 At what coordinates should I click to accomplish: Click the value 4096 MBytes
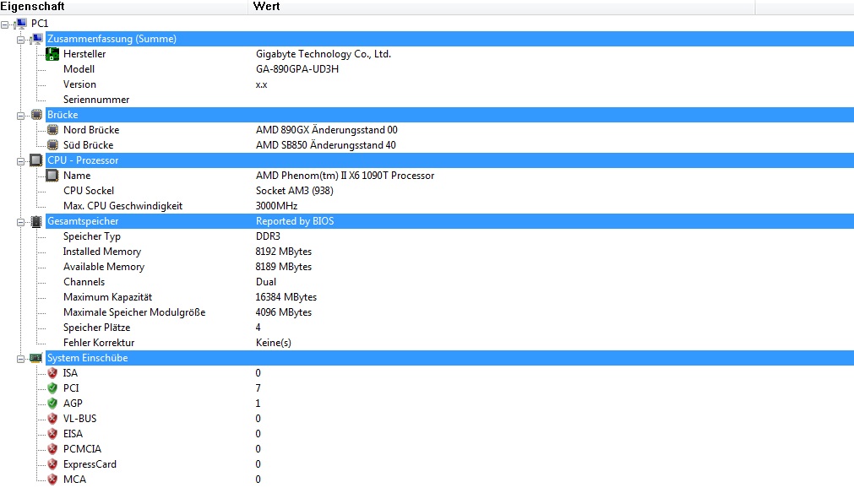click(x=284, y=312)
